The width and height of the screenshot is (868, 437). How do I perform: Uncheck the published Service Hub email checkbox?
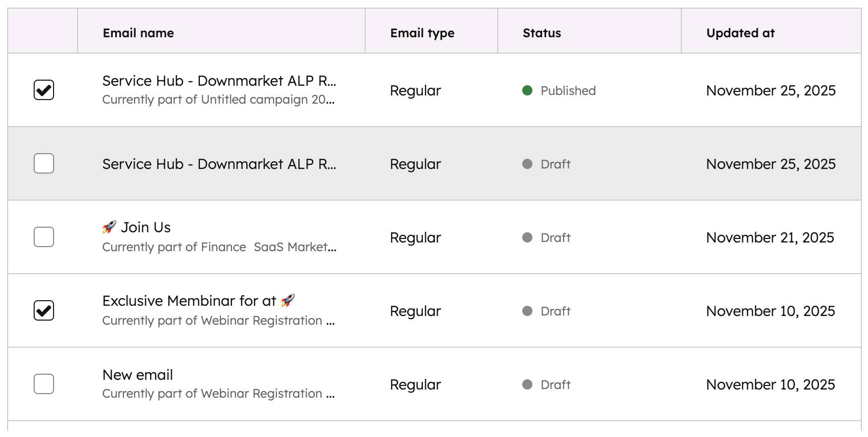pyautogui.click(x=44, y=90)
